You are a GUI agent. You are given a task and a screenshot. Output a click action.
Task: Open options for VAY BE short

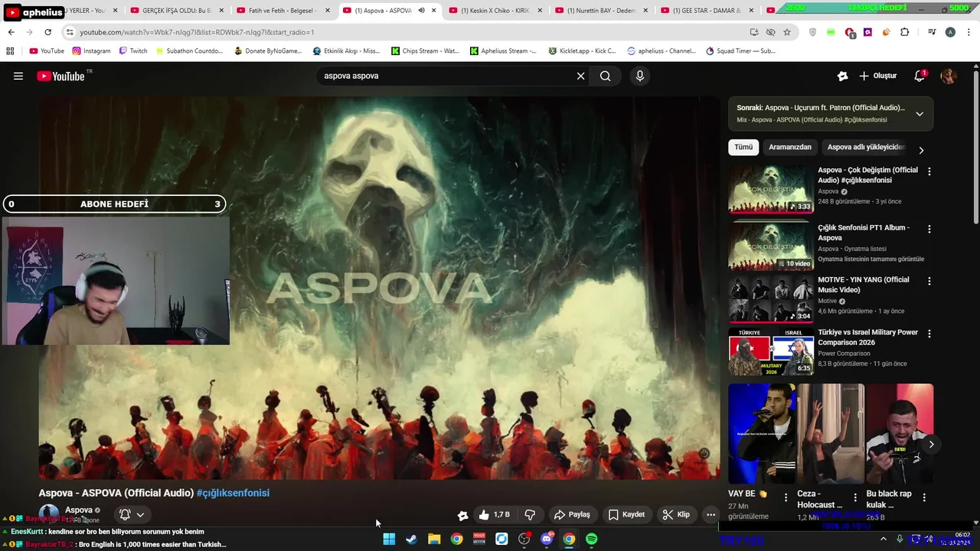click(x=786, y=497)
